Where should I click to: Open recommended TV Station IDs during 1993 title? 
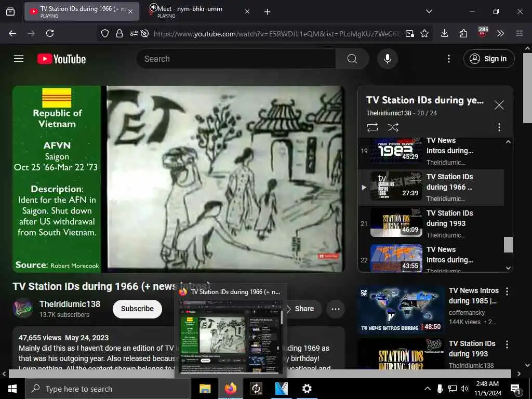click(472, 349)
